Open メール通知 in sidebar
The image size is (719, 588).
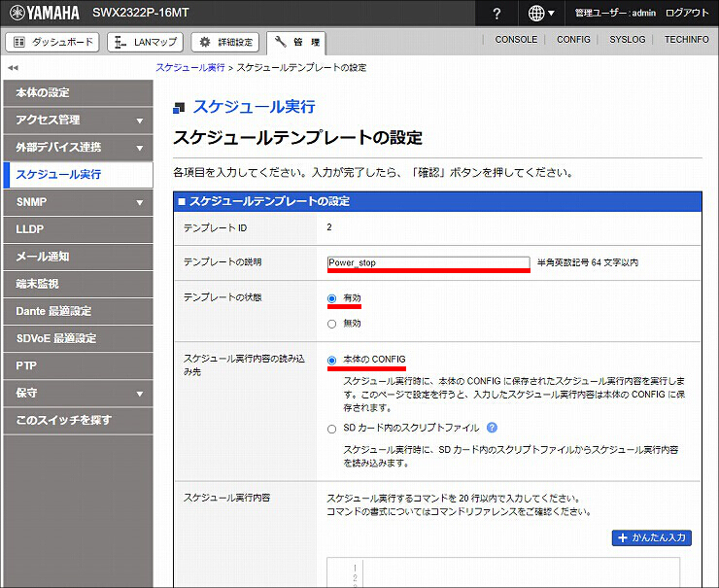pos(78,257)
